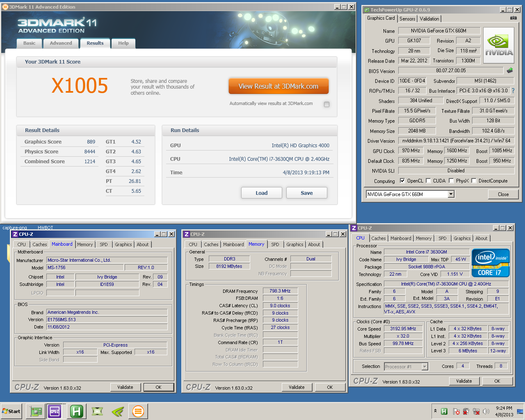Image resolution: width=525 pixels, height=420 pixels.
Task: Toggle the OpenCL checkbox
Action: click(402, 181)
